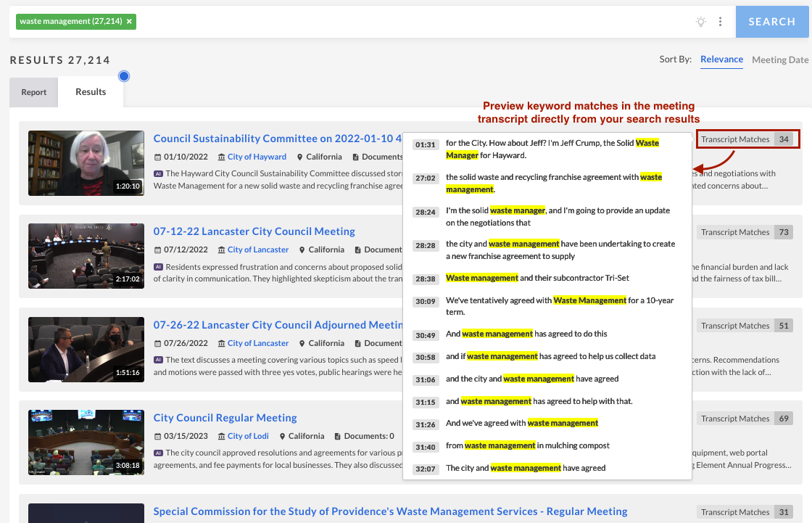Open City Council Regular Meeting title link

click(x=225, y=418)
